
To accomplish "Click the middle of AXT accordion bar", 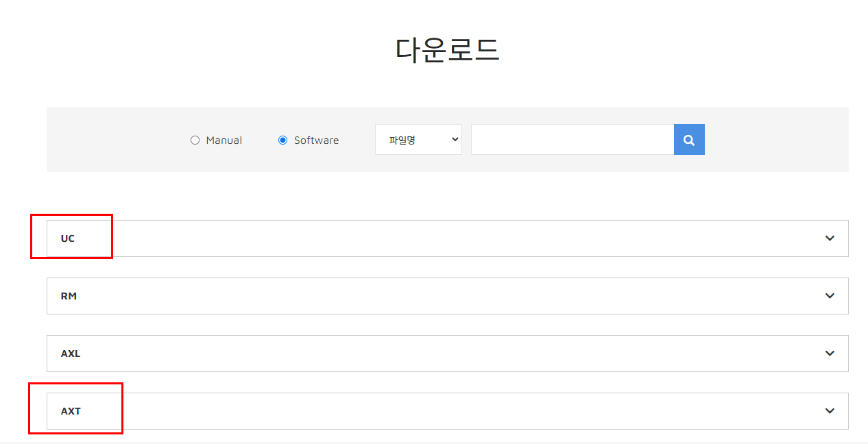I will pyautogui.click(x=447, y=411).
